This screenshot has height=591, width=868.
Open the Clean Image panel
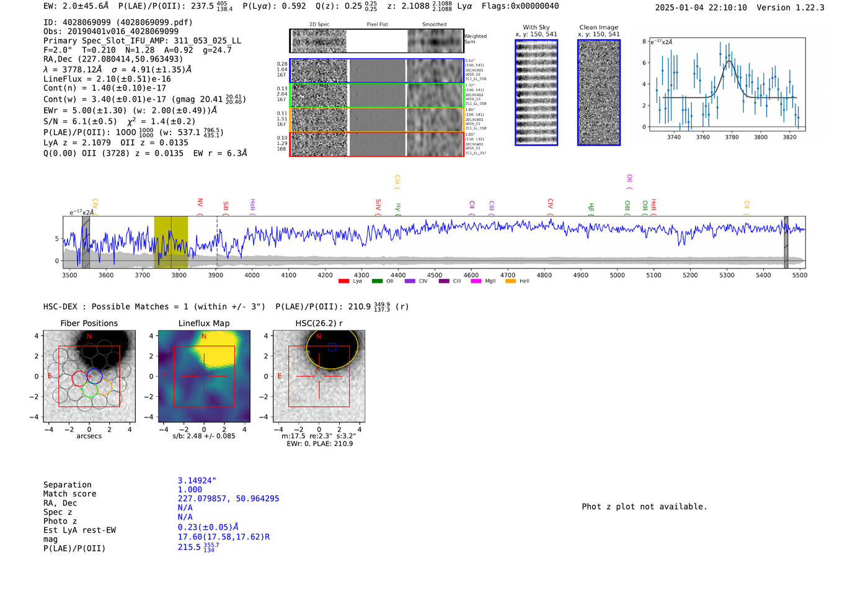[x=599, y=92]
